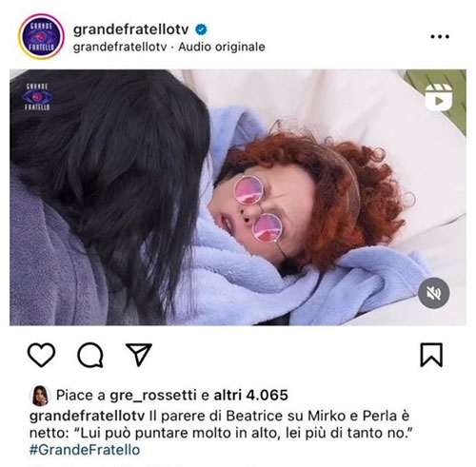The height and width of the screenshot is (467, 476).
Task: Open the three-dot options menu
Action: (440, 37)
